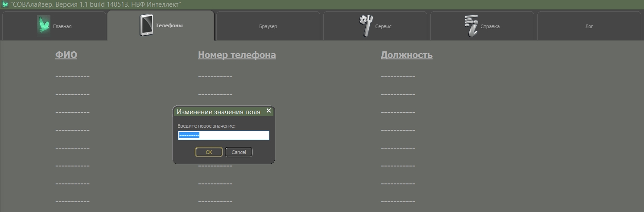This screenshot has height=212, width=644.
Task: Switch to the Лог tab
Action: [x=589, y=26]
